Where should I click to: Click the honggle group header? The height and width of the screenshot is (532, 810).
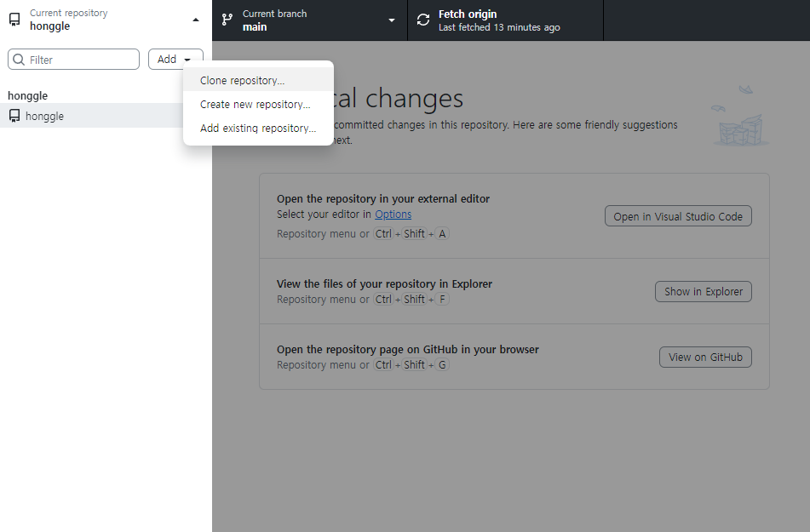[27, 95]
